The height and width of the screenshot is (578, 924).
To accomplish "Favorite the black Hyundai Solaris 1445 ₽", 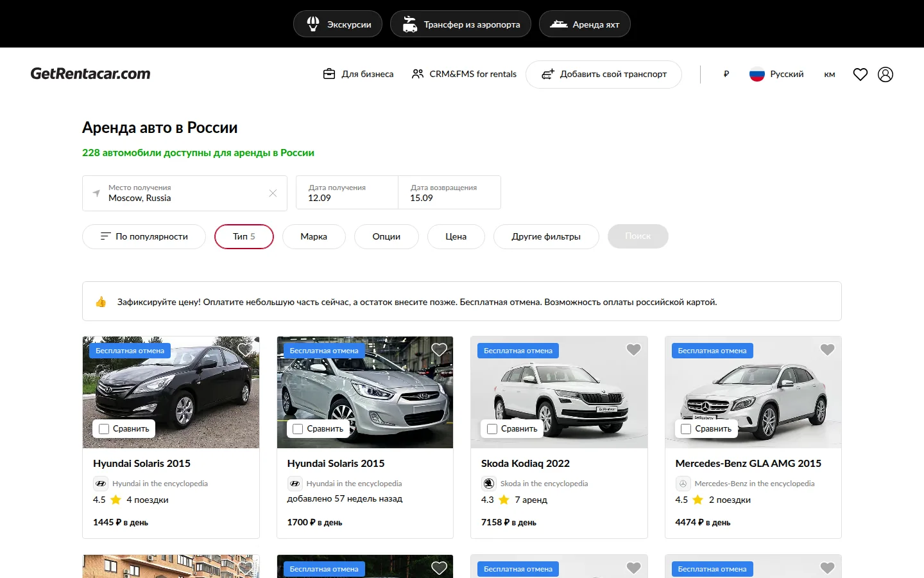I will [x=245, y=350].
